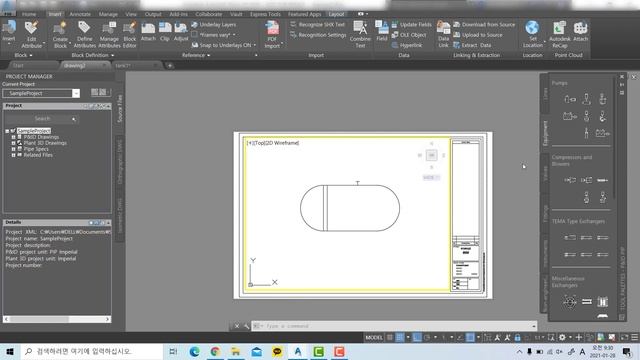Open Chrome from the taskbar
This screenshot has width=640, height=360.
point(215,351)
